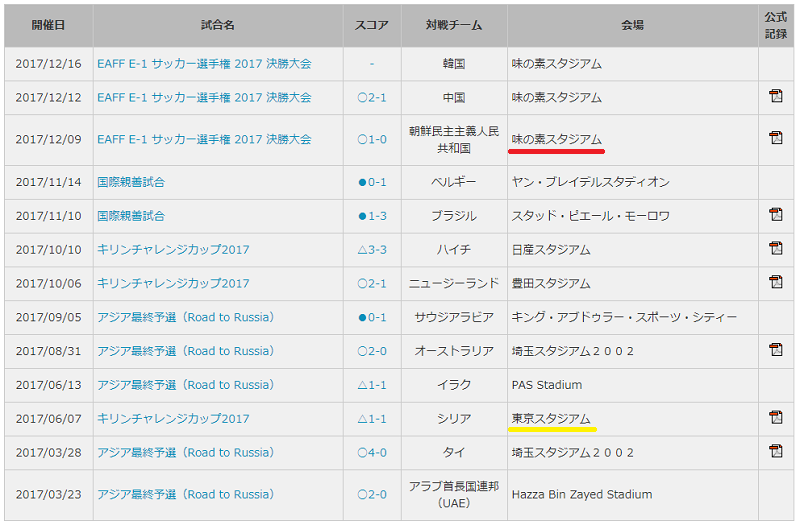Click PDF icon in the シリア row
The image size is (800, 525).
tap(775, 418)
